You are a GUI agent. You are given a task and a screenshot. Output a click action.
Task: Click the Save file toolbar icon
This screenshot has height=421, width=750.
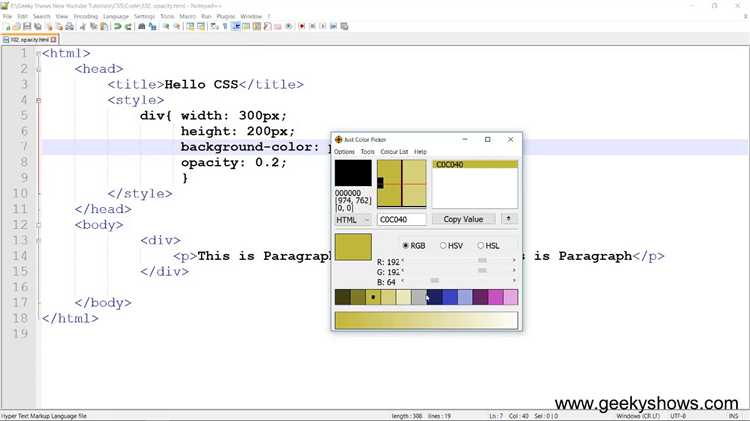[28, 27]
